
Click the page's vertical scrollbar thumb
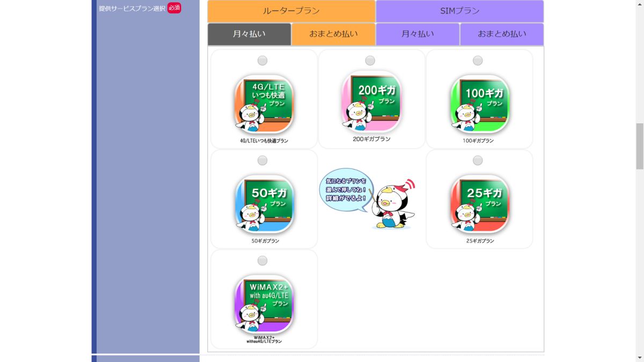point(639,146)
